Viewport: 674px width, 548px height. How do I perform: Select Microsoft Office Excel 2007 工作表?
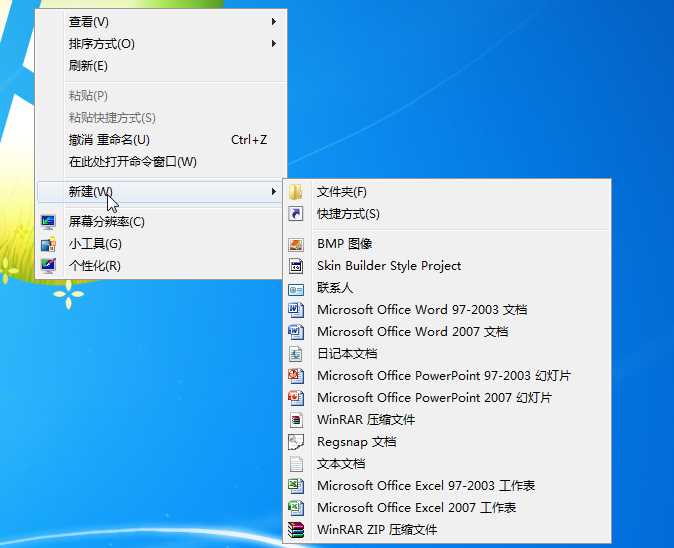pos(447,508)
